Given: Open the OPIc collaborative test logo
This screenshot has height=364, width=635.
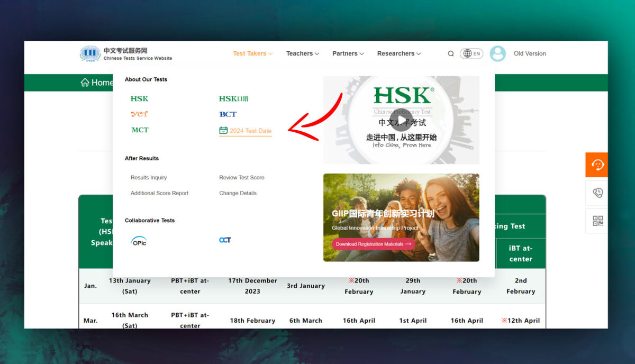Looking at the screenshot, I should (x=139, y=241).
